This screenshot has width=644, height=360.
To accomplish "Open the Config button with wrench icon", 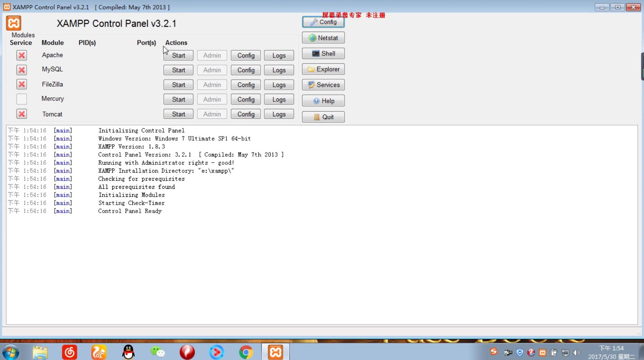I will (323, 22).
